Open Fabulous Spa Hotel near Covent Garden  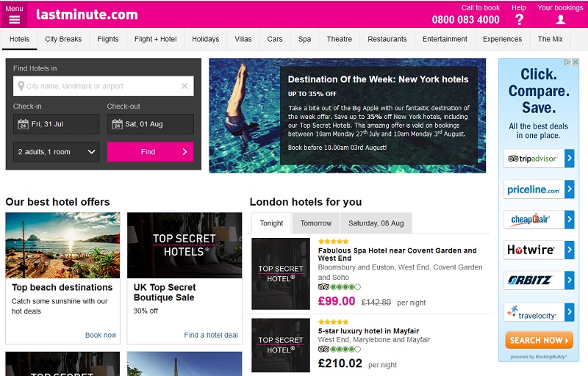[397, 254]
